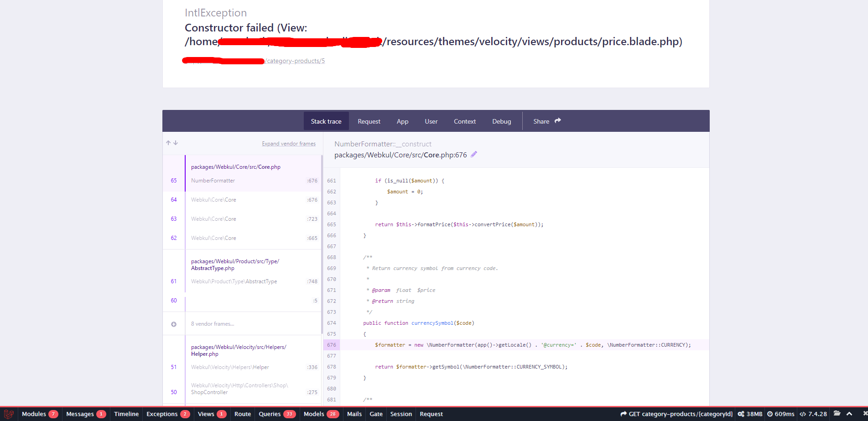Select stack frame 63 Webkul\Core\Core :723

click(x=242, y=219)
